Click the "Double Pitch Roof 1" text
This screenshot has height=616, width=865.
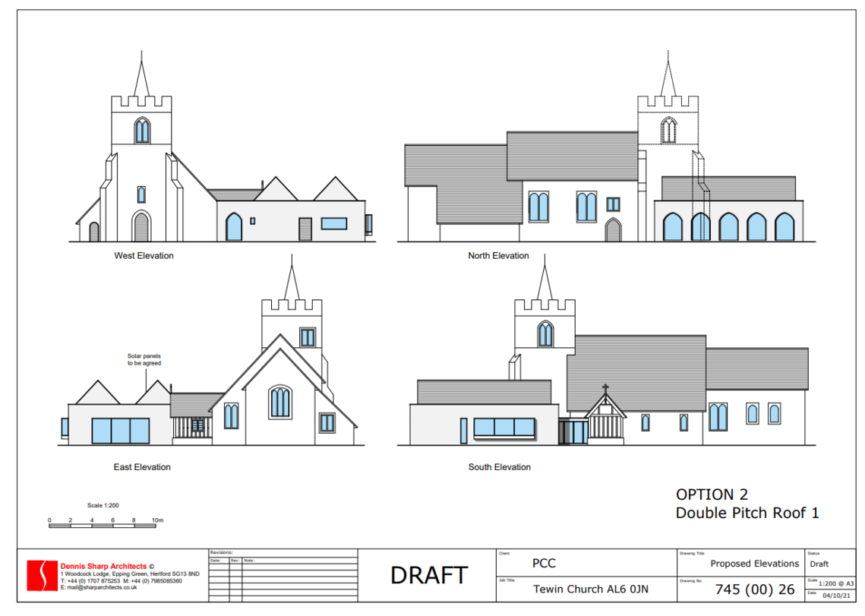click(747, 513)
